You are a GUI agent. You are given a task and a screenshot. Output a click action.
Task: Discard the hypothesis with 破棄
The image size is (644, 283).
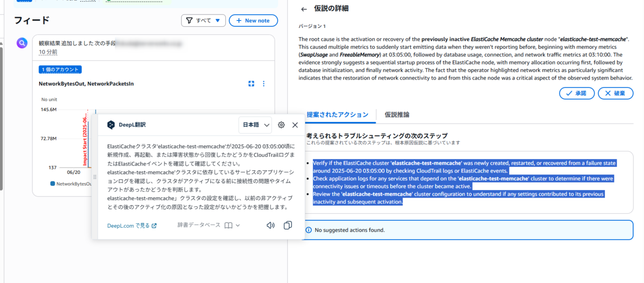[616, 93]
